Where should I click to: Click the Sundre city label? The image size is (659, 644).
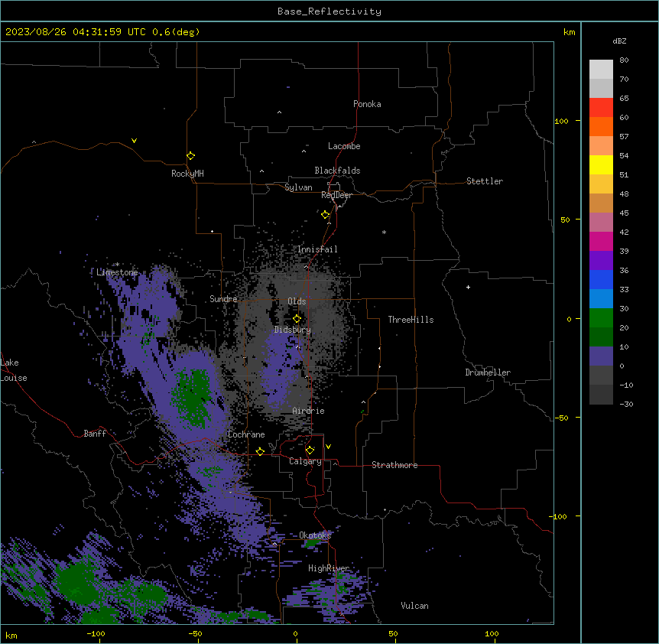[x=223, y=299]
